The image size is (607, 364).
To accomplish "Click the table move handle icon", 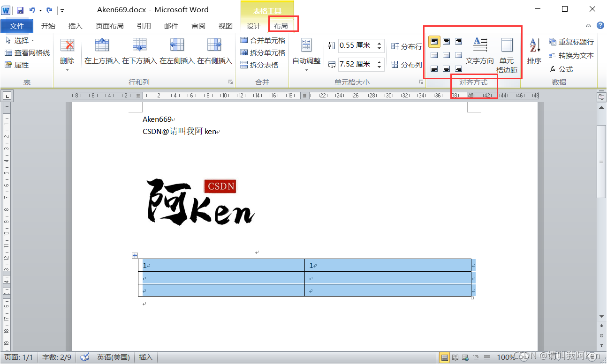I will (135, 255).
